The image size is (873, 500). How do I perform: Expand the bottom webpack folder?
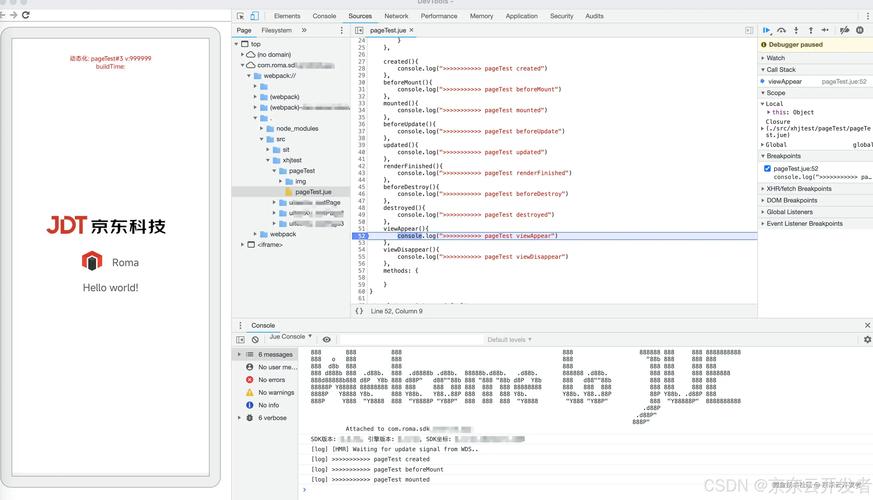click(256, 234)
